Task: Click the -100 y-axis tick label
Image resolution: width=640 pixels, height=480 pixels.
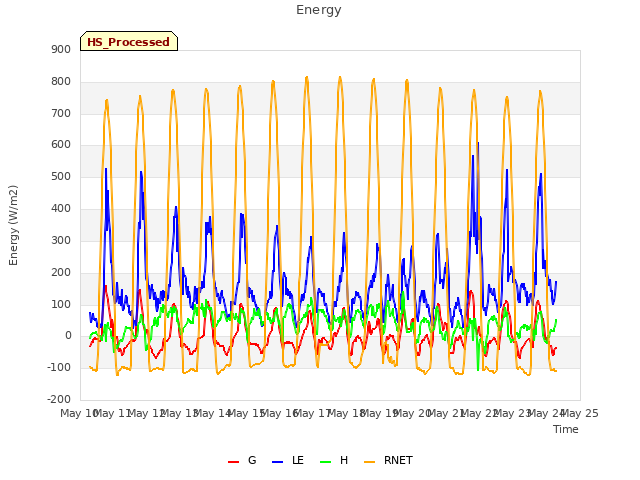Action: pyautogui.click(x=59, y=367)
